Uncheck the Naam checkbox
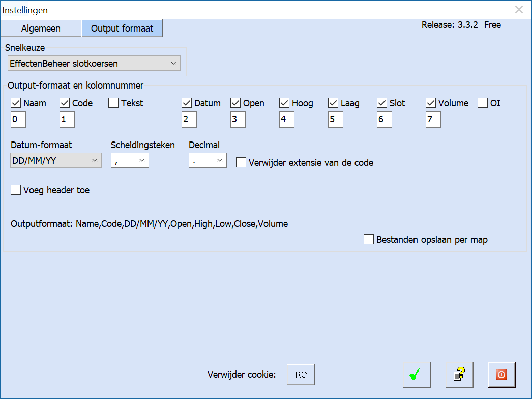 click(x=16, y=103)
